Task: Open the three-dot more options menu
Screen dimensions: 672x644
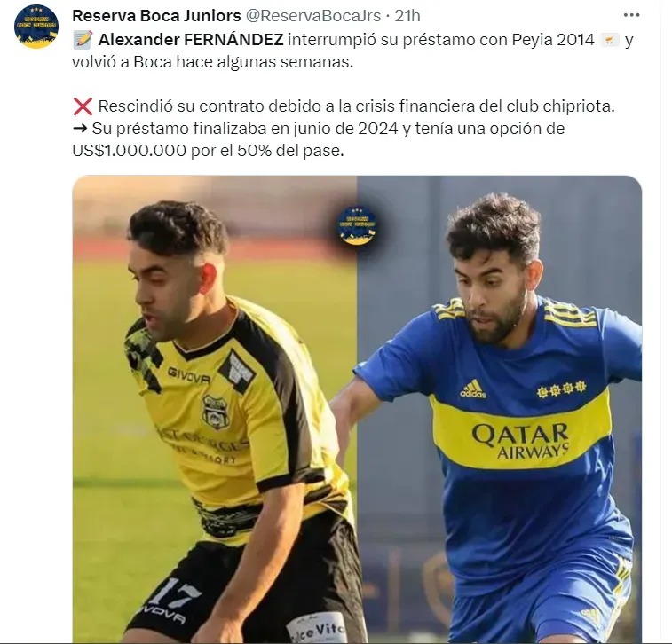Action: coord(631,16)
